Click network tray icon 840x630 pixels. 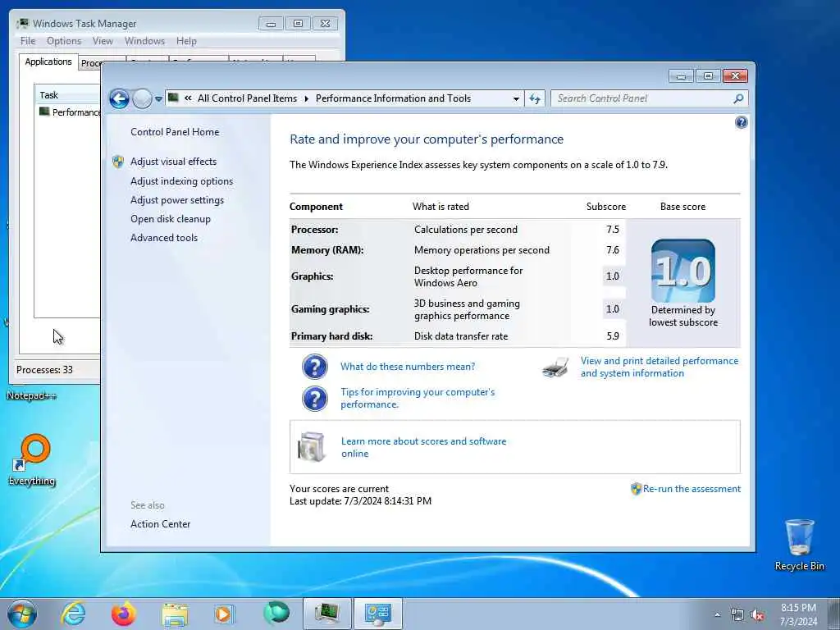(737, 615)
